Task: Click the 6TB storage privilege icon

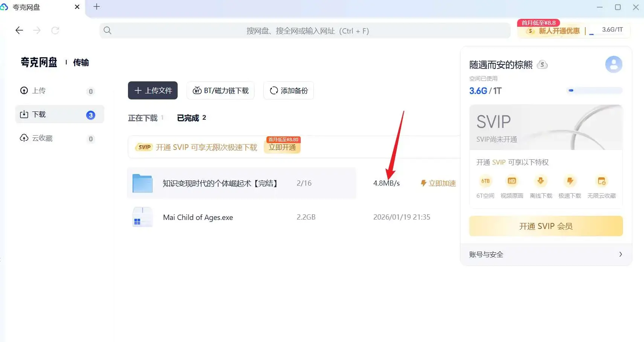Action: coord(486,182)
